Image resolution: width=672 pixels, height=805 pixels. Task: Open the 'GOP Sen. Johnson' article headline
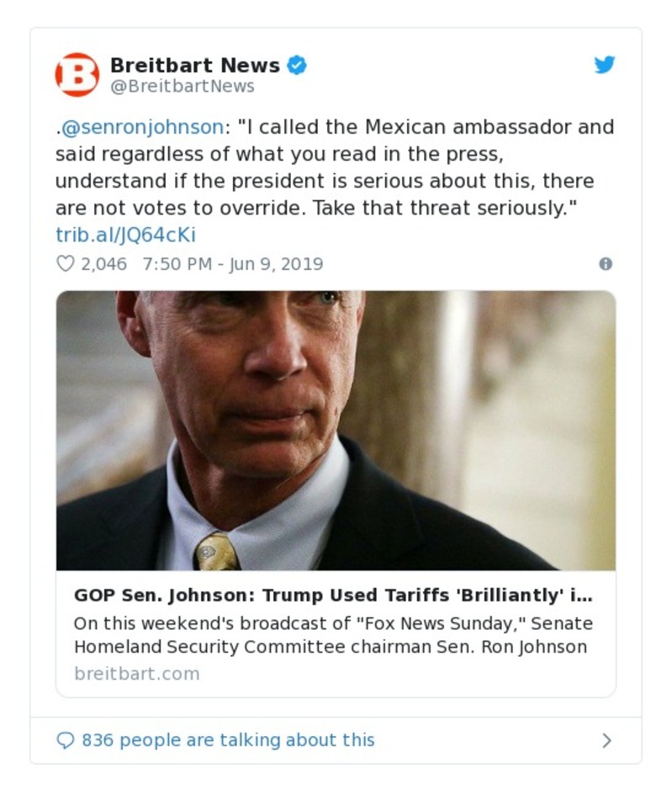coord(333,596)
